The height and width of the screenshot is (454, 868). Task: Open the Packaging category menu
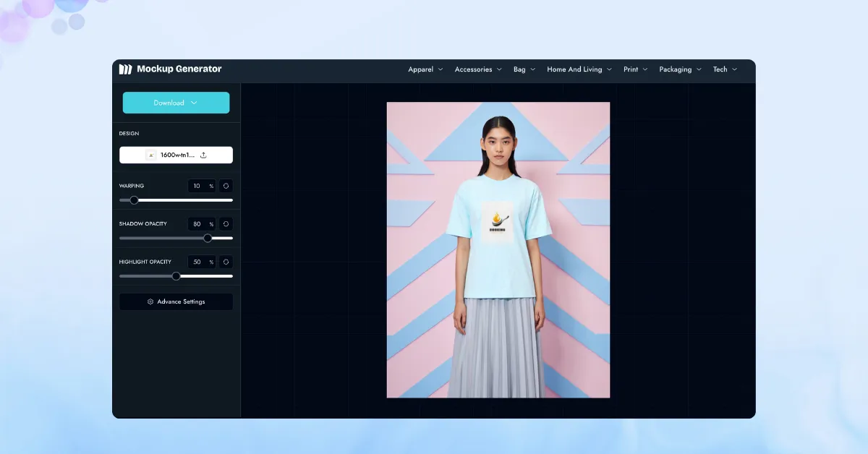pyautogui.click(x=680, y=69)
